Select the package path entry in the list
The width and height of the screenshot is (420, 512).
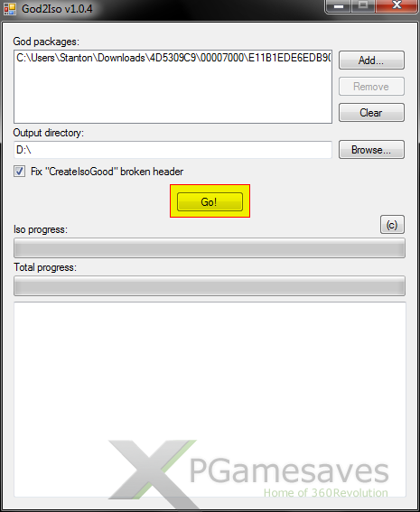[173, 58]
